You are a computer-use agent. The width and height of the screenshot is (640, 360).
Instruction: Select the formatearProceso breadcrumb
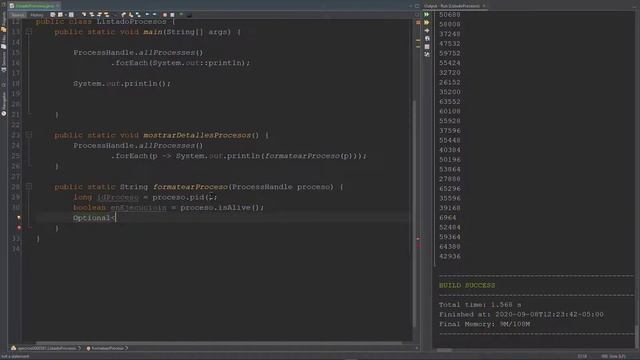tap(106, 348)
